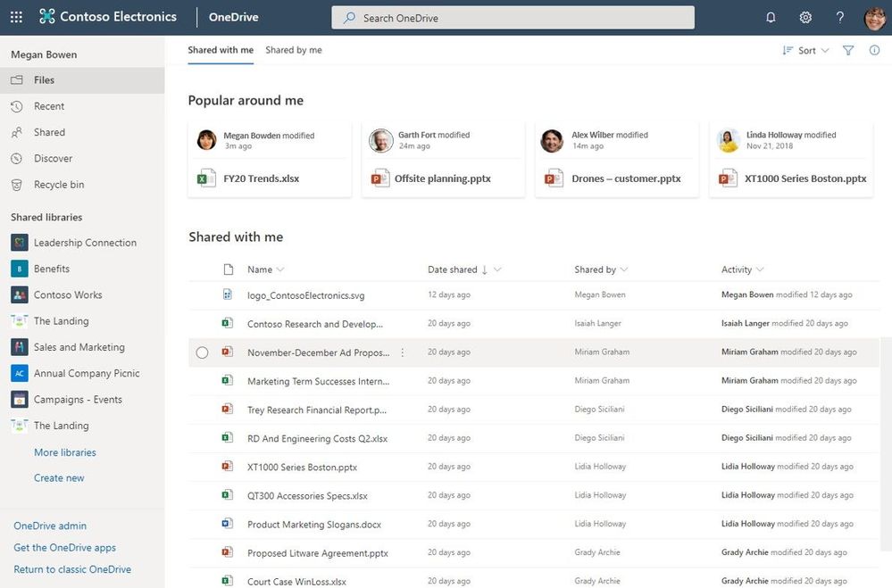Select the November-December Ad Proposal row circle
Viewport: 892px width, 588px height.
click(x=202, y=352)
